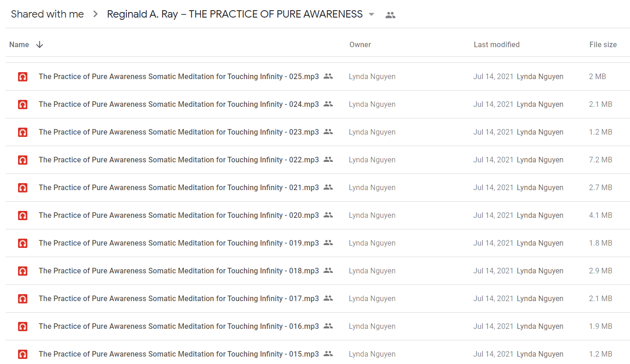Click the Owner column header

coord(360,45)
